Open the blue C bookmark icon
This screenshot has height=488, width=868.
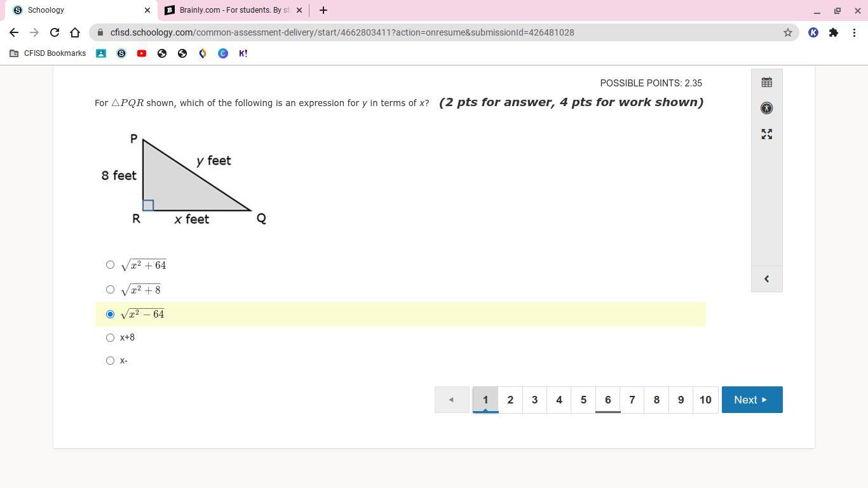[223, 53]
